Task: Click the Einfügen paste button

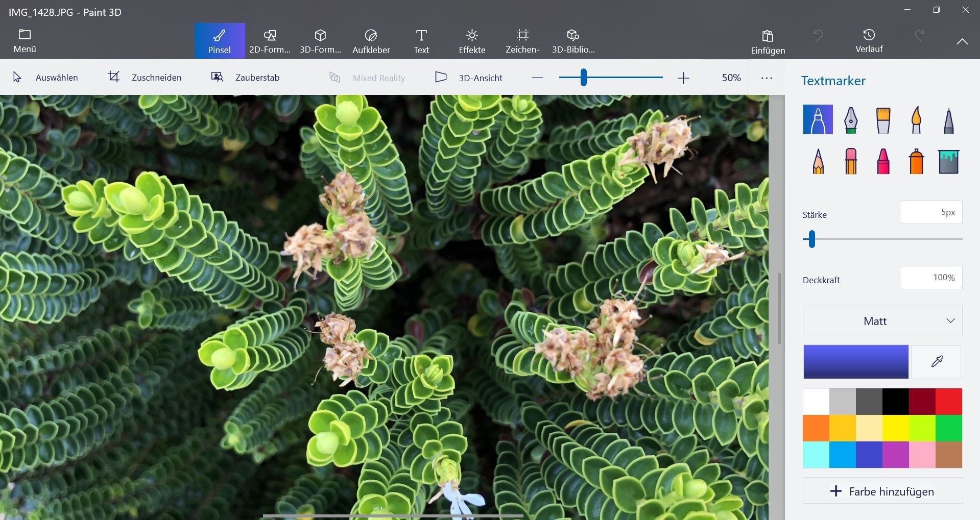Action: 768,41
